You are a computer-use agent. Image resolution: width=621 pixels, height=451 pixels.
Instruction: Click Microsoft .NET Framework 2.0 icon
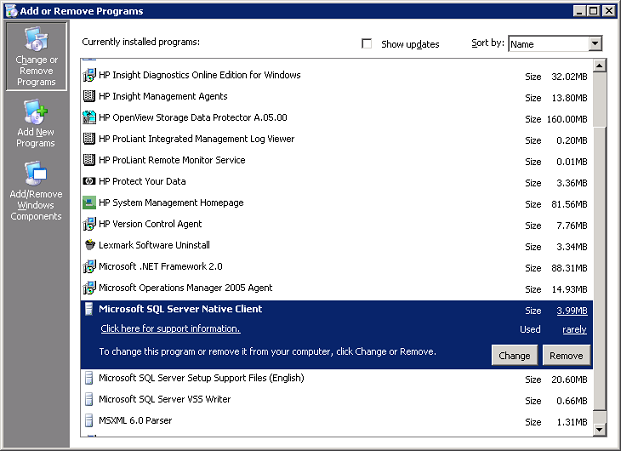[x=89, y=266]
